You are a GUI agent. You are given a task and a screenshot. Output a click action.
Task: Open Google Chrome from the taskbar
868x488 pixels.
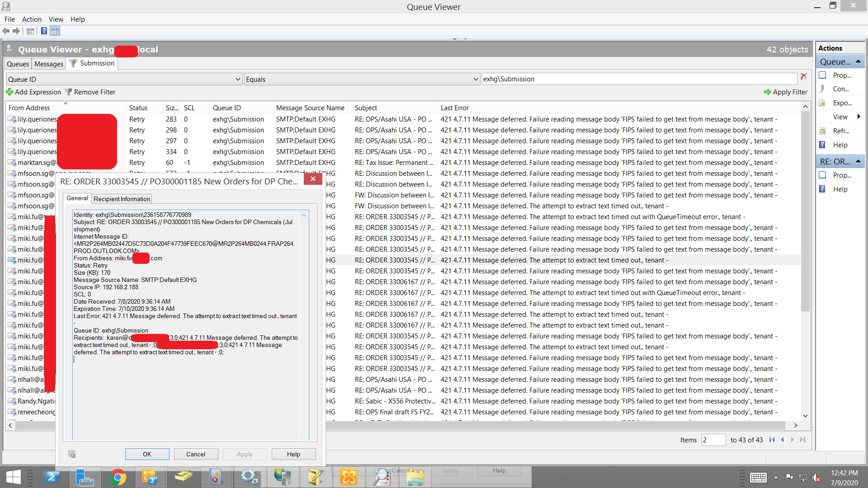pos(118,477)
